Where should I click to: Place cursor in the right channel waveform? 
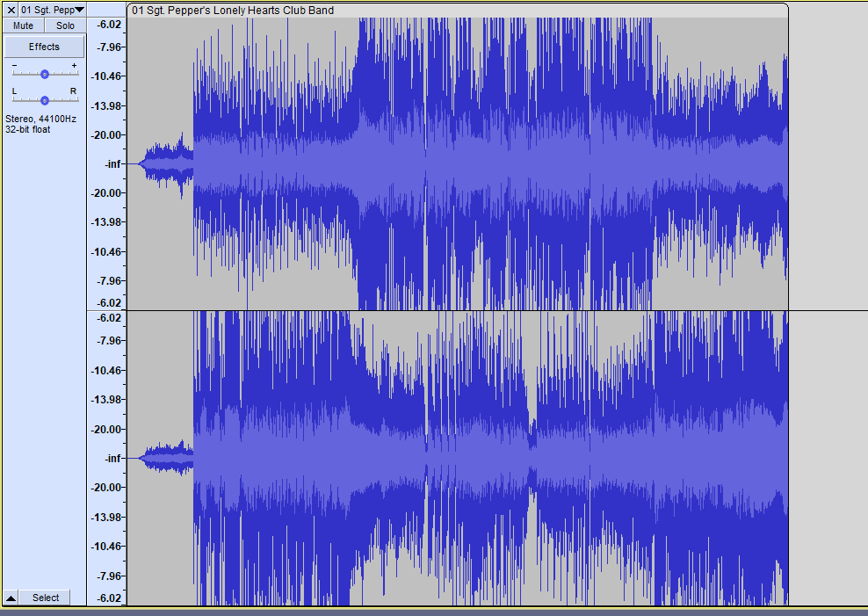click(x=439, y=457)
